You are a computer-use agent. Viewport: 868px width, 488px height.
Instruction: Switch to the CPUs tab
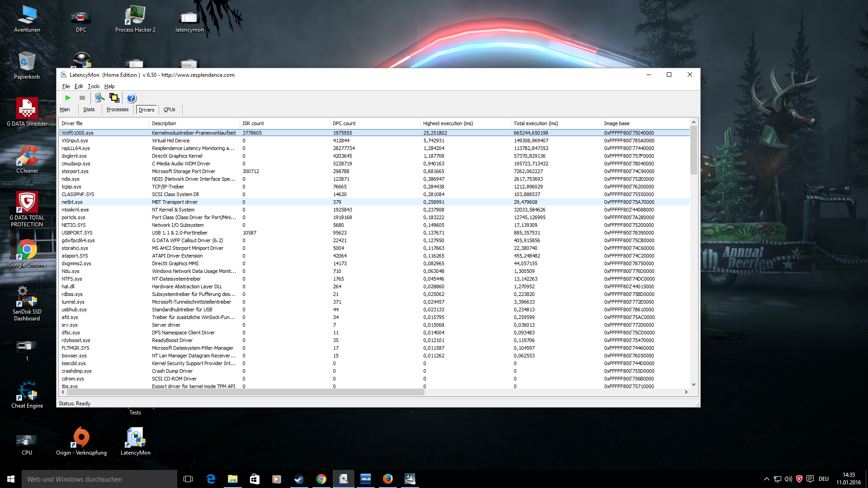pyautogui.click(x=170, y=110)
